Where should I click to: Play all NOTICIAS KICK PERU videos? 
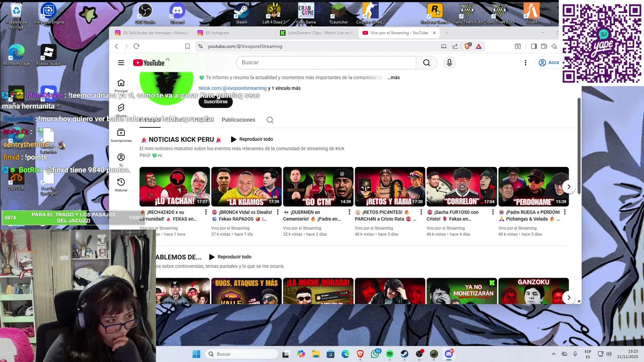(252, 139)
